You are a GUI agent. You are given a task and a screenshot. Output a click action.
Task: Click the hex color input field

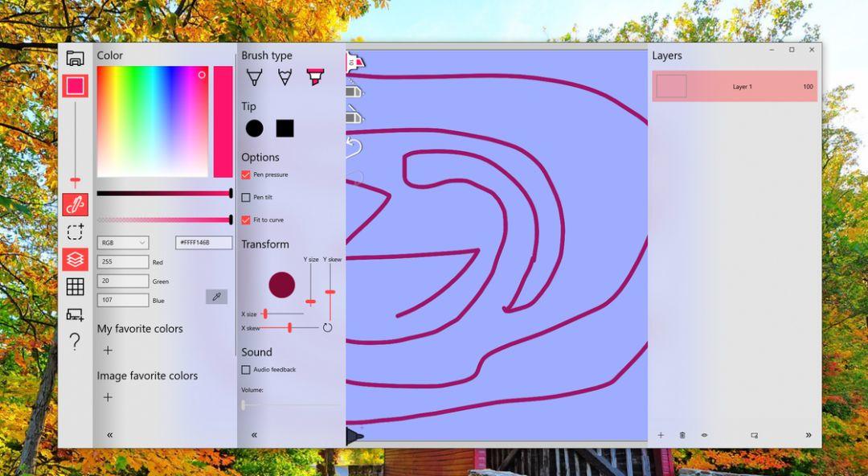coord(203,243)
